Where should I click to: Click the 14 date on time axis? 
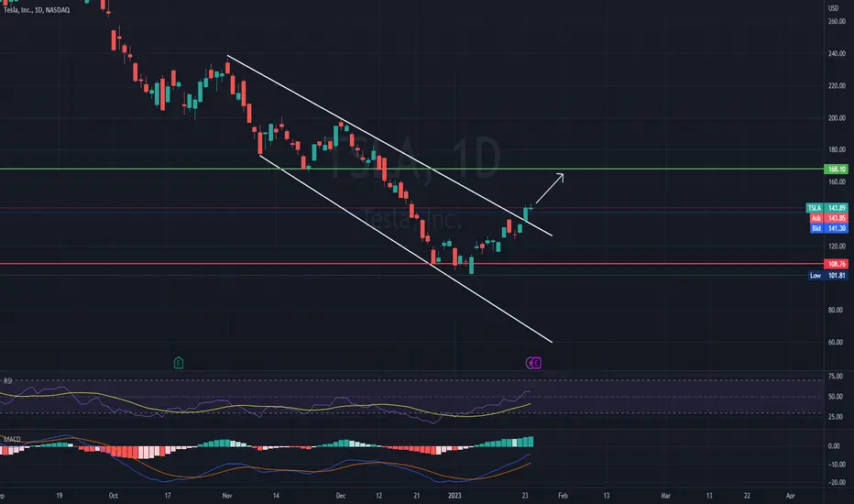tap(276, 496)
